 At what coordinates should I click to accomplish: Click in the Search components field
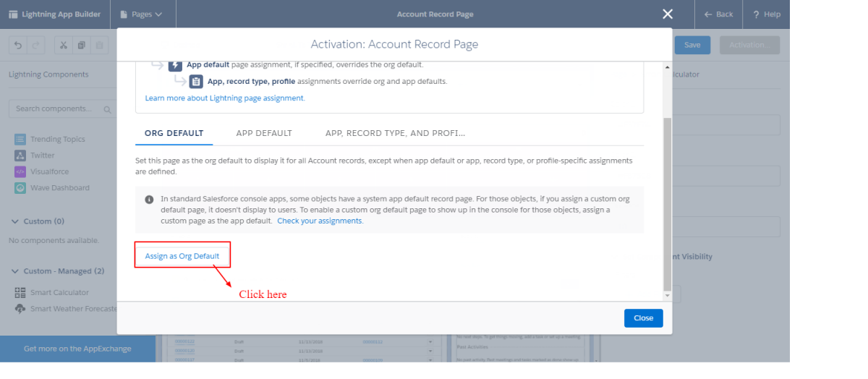click(61, 108)
